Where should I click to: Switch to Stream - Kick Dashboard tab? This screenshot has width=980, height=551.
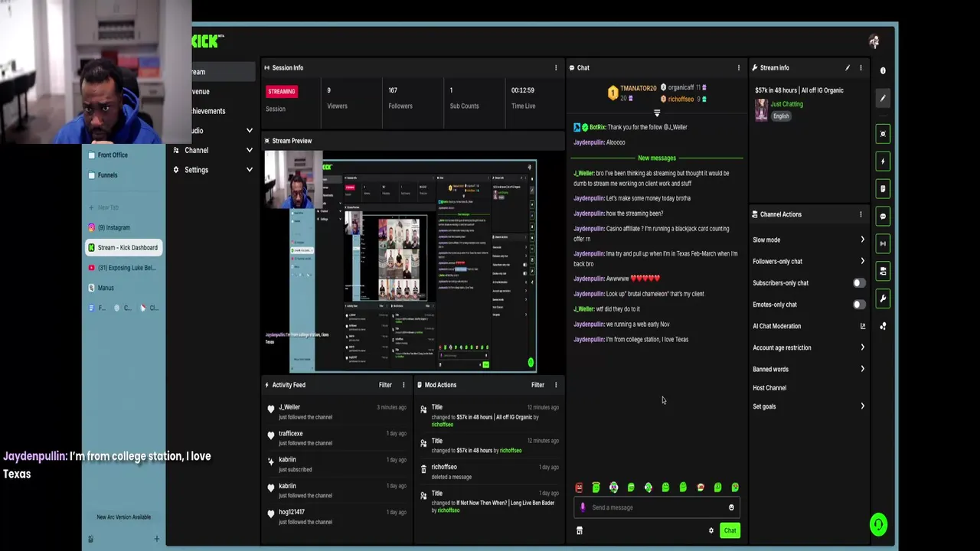(x=122, y=247)
